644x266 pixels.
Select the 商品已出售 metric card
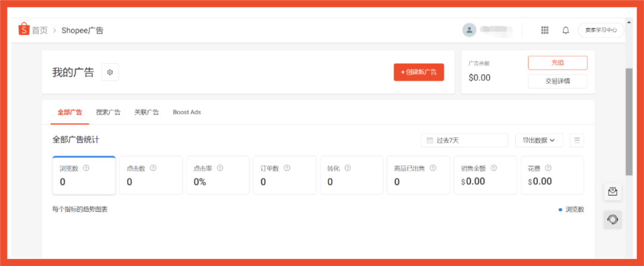click(418, 175)
